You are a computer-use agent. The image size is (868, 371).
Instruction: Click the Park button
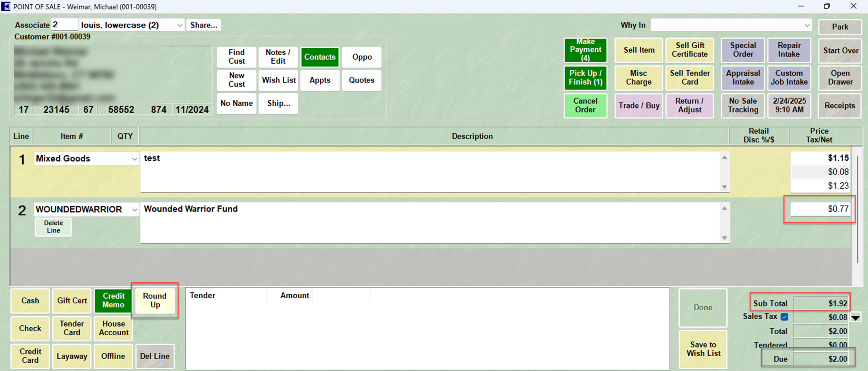(x=840, y=27)
